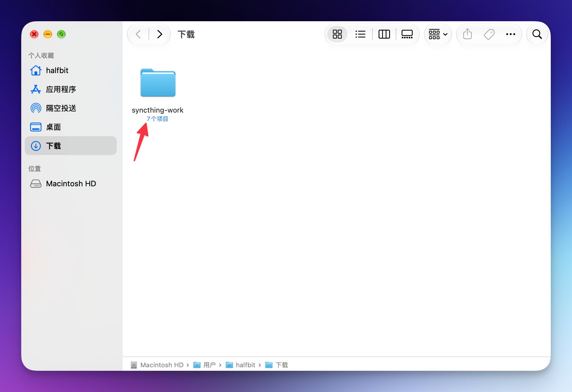
Task: Close the Finder window
Action: (34, 34)
